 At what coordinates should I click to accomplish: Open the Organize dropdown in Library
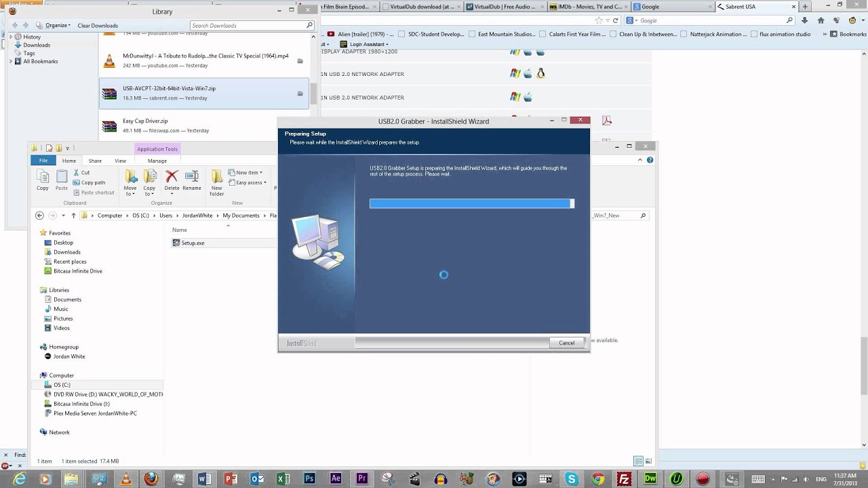click(58, 26)
